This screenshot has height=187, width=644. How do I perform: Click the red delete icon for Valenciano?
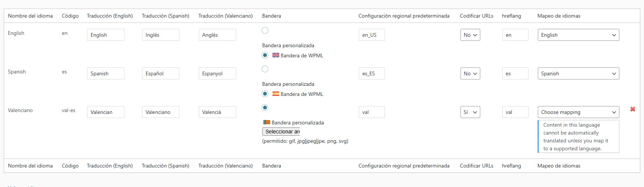[x=632, y=109]
